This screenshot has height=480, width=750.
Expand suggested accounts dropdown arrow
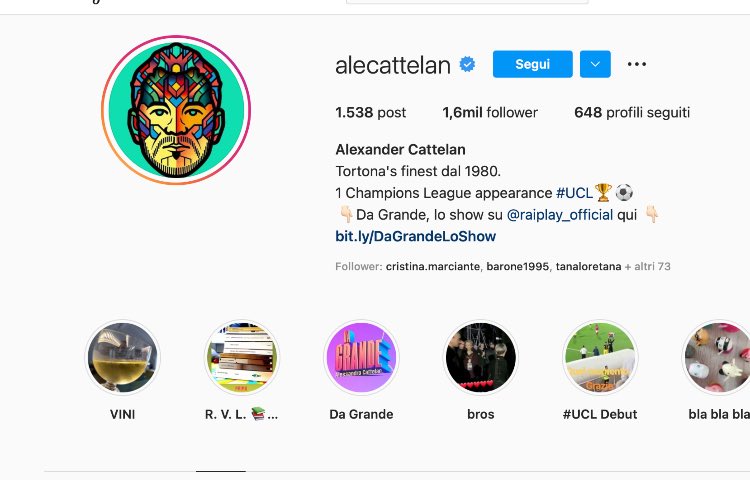point(595,65)
